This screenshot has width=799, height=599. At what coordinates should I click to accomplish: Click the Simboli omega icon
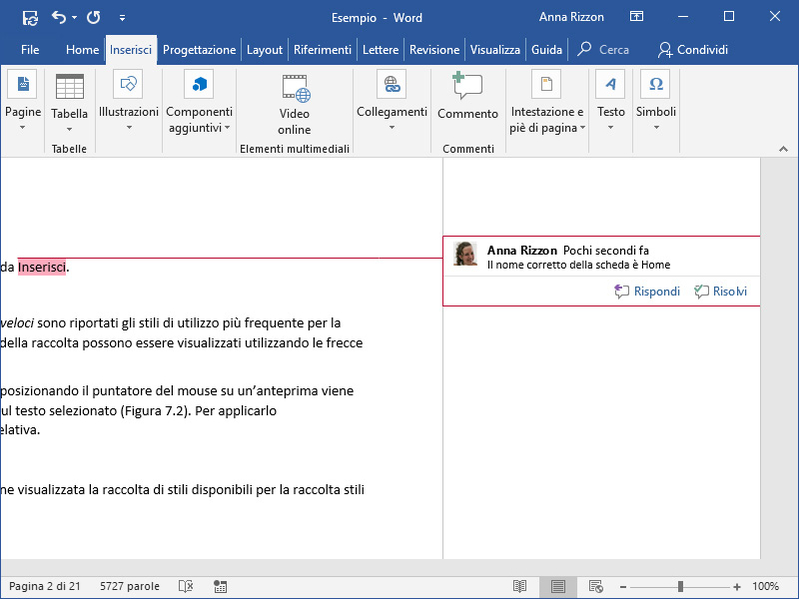click(x=656, y=84)
